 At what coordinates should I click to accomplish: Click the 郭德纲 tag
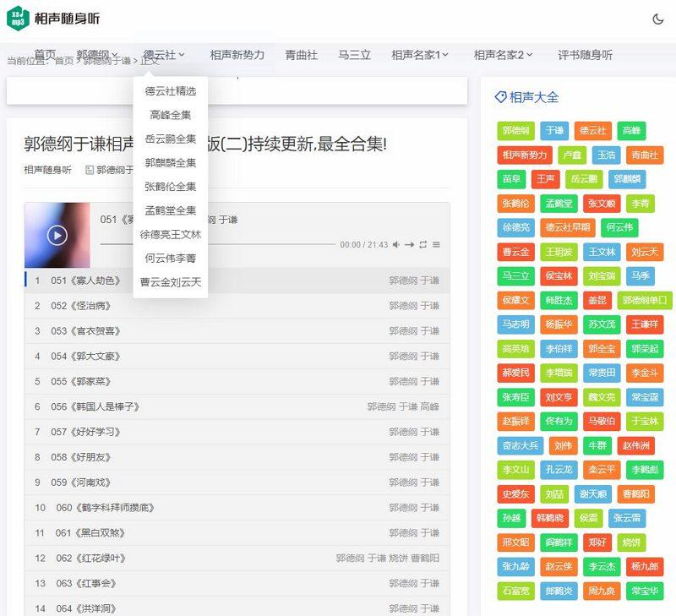515,131
